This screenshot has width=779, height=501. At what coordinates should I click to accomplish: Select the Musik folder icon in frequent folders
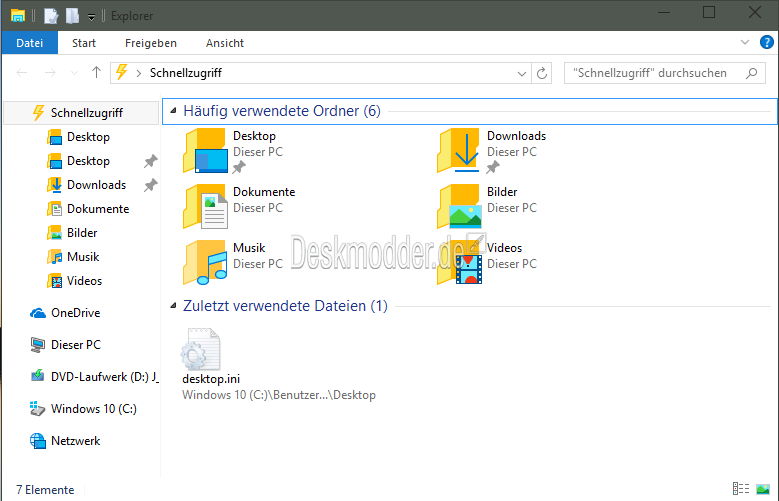tap(205, 262)
